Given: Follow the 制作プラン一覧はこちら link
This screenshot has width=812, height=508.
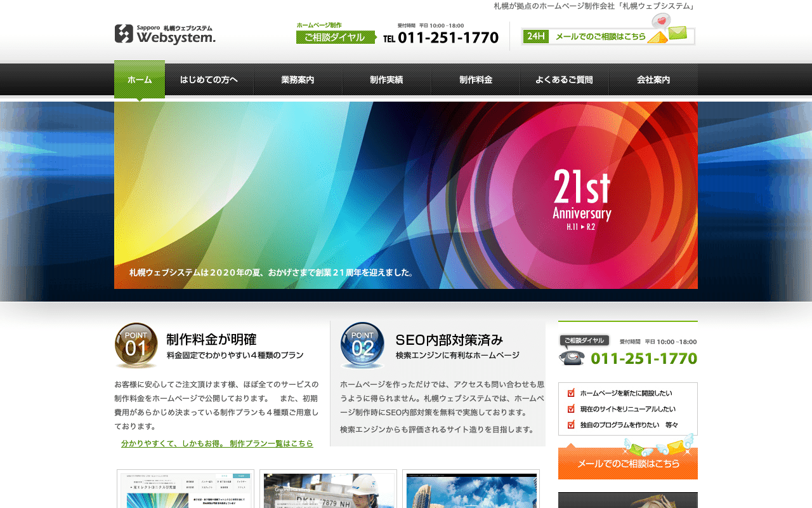Looking at the screenshot, I should click(x=217, y=444).
